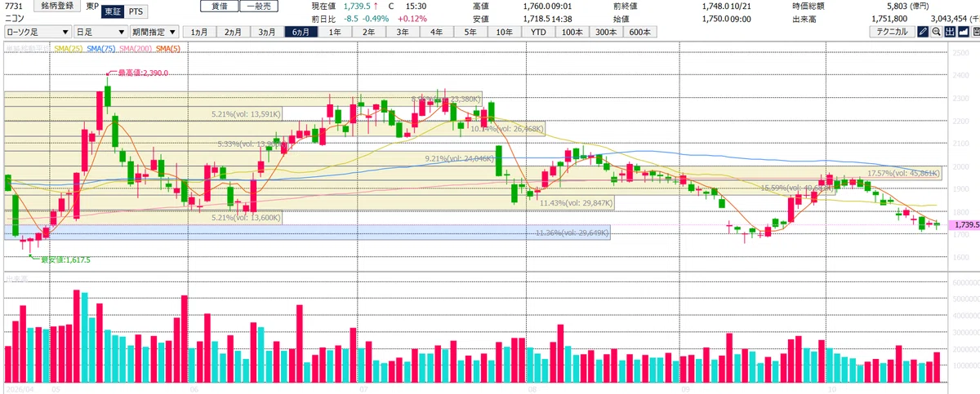Image resolution: width=980 pixels, height=394 pixels.
Task: Open the ローソク足 chart type dropdown
Action: click(37, 33)
